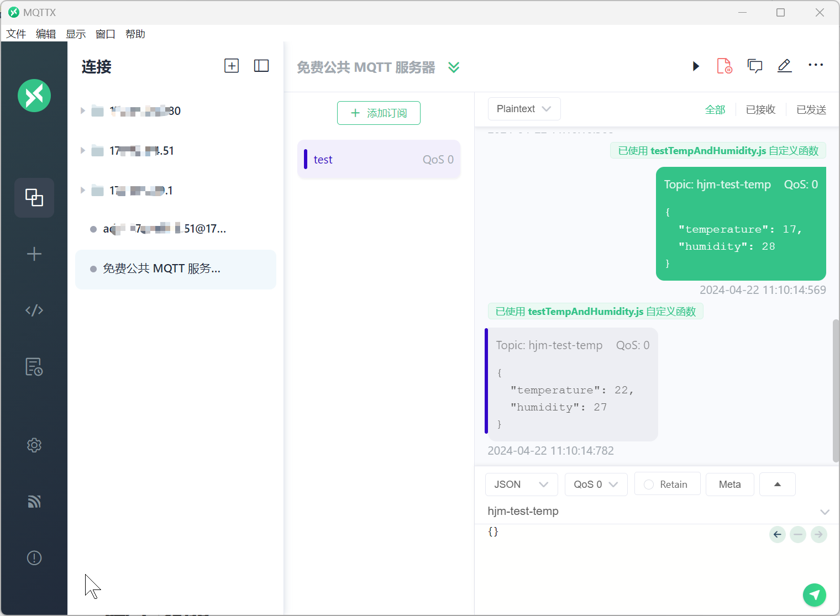Open the Connections view in sidebar

34,198
